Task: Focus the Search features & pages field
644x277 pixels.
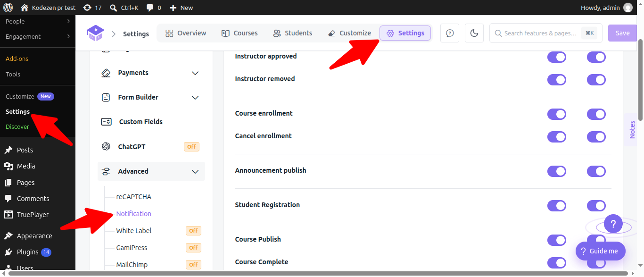Action: [x=546, y=33]
